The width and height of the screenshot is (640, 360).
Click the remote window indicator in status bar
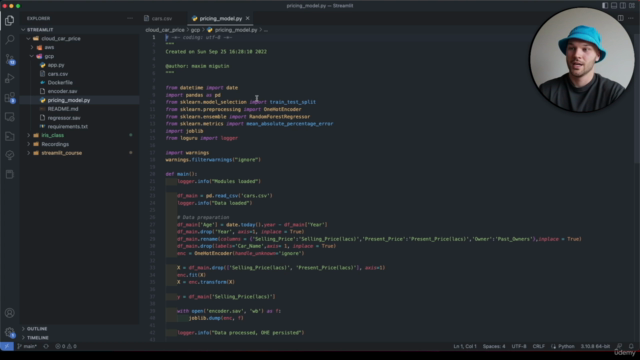(x=7, y=346)
